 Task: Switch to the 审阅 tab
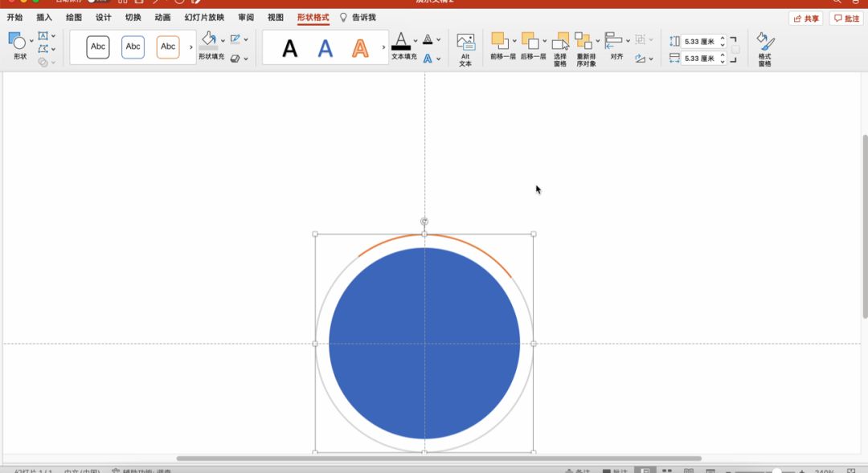point(246,18)
